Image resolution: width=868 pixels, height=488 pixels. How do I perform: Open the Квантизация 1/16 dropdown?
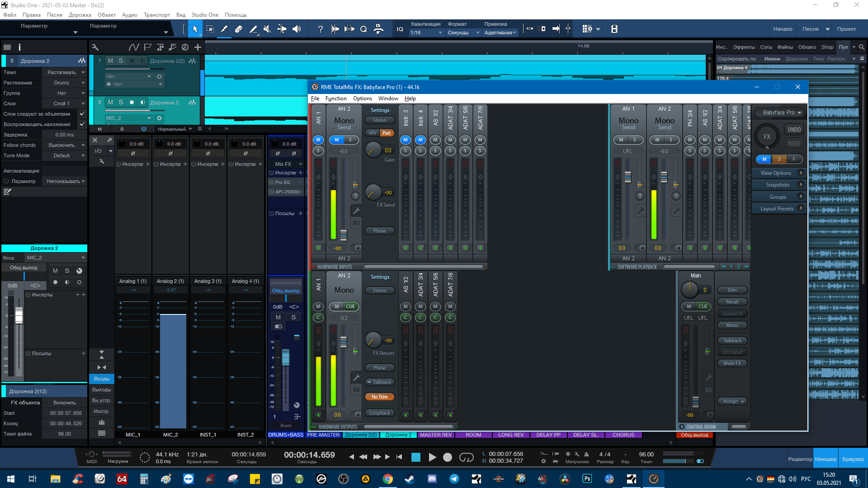[x=426, y=33]
